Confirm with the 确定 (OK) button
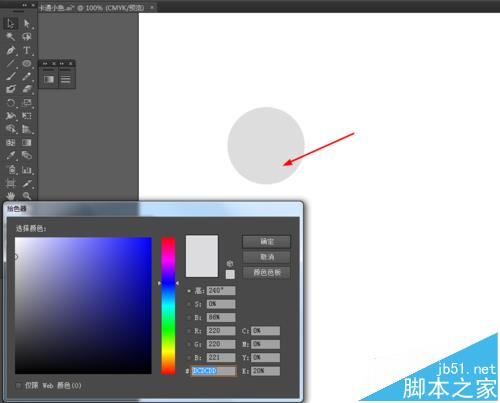 (266, 242)
